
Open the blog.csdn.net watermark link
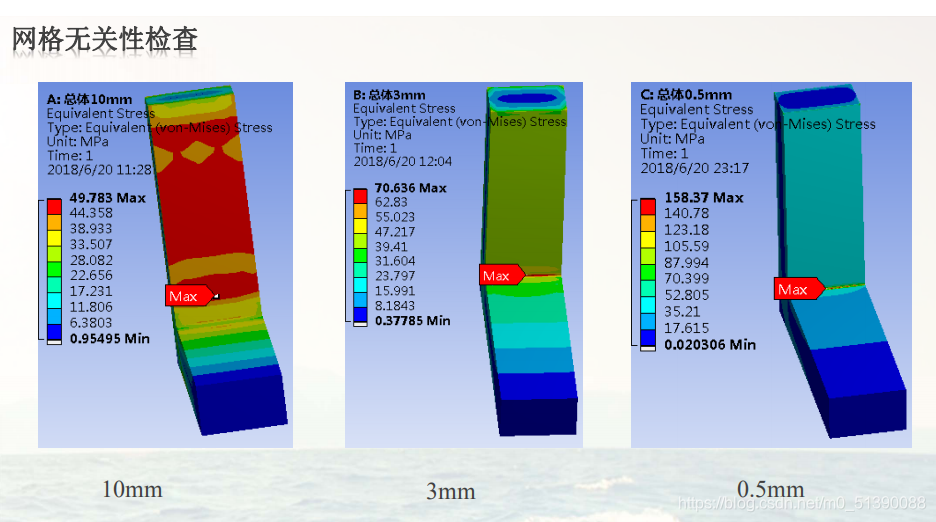[x=802, y=503]
